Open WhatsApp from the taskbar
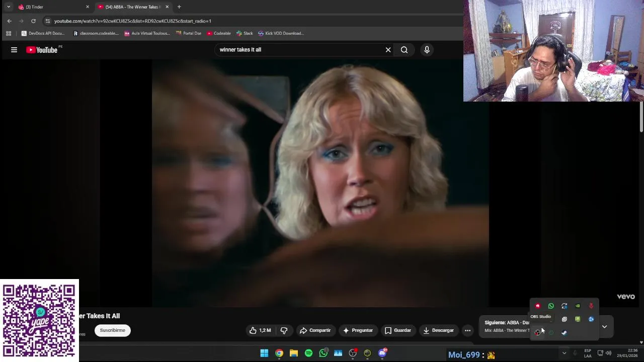The width and height of the screenshot is (644, 362). click(x=323, y=353)
